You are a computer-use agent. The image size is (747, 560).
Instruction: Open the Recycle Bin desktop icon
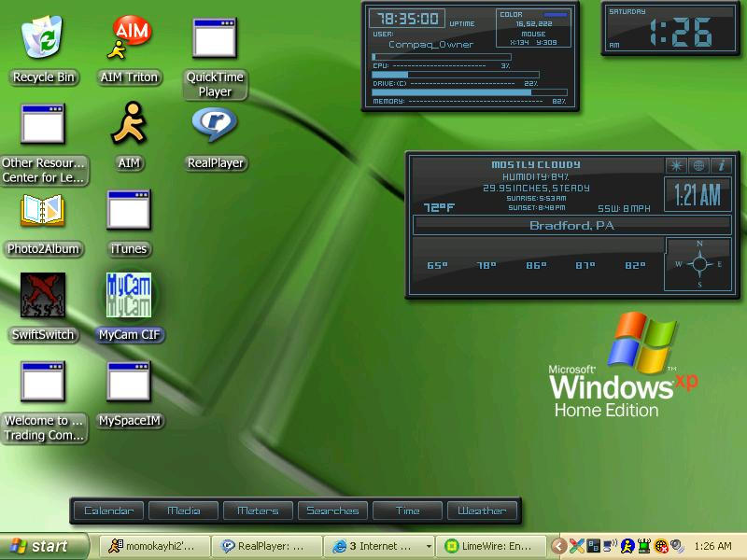click(42, 38)
